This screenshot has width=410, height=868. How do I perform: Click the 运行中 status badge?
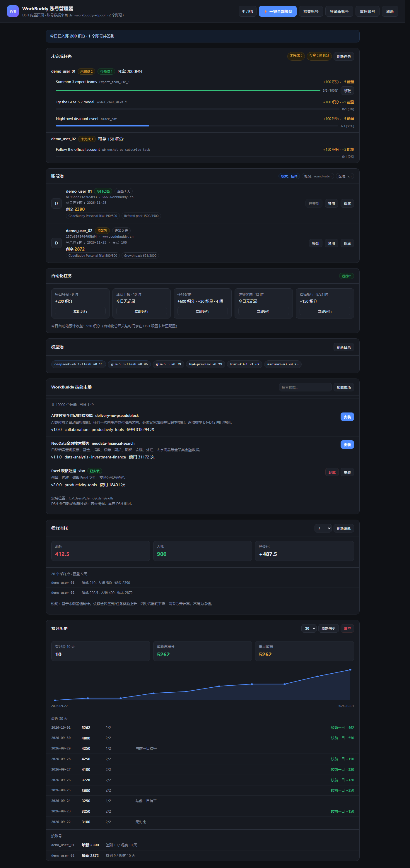[x=346, y=276]
